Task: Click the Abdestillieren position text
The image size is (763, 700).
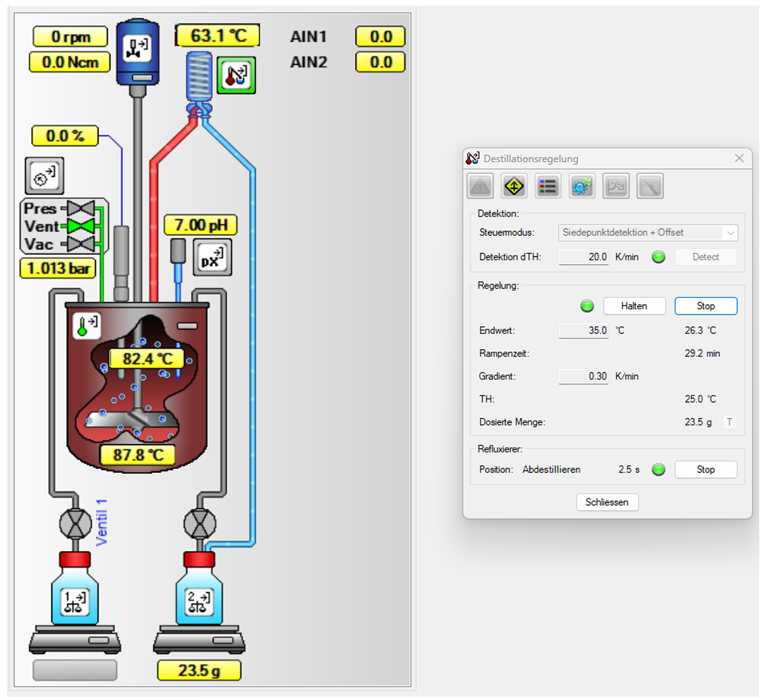Action: click(551, 469)
